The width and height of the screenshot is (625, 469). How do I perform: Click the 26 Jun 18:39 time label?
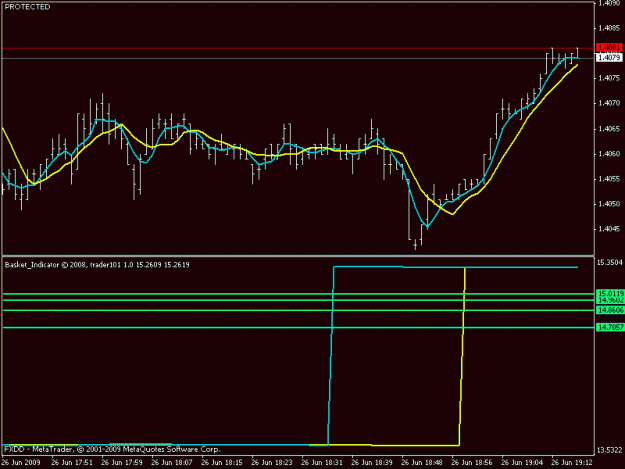tap(372, 463)
